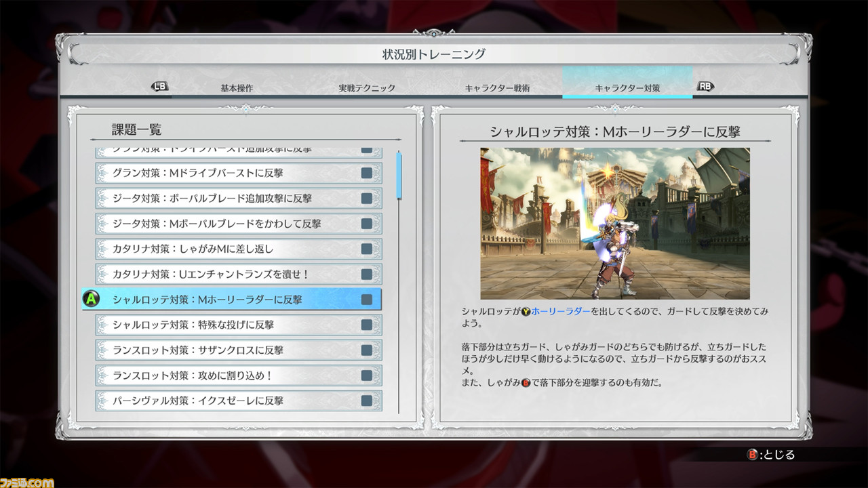This screenshot has width=868, height=488.
Task: Click the red B close icon
Action: coord(752,455)
